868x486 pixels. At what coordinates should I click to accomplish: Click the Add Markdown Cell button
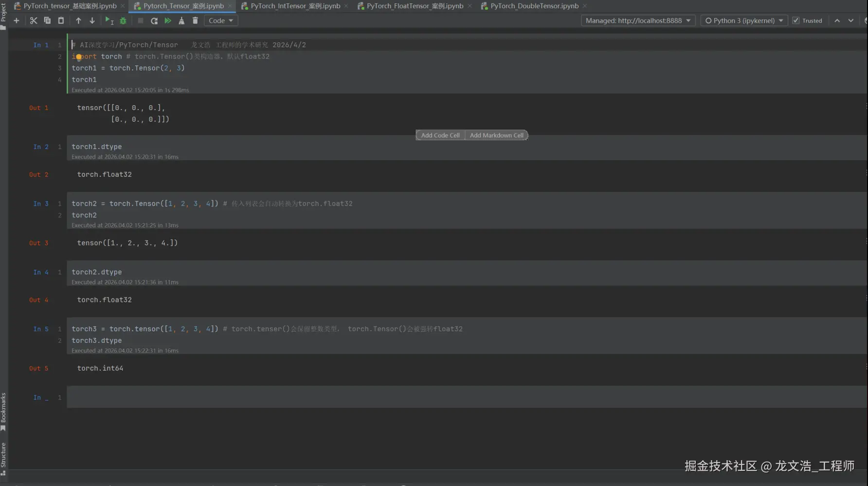(x=496, y=135)
